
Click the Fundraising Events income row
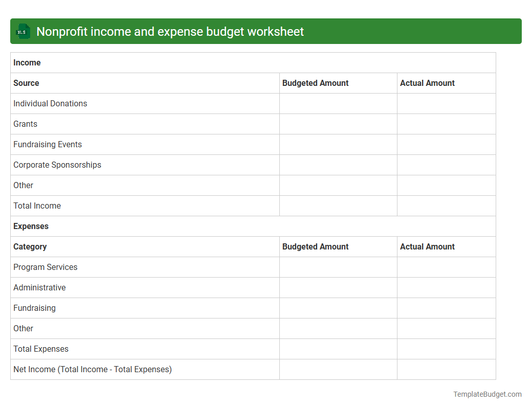pyautogui.click(x=48, y=144)
